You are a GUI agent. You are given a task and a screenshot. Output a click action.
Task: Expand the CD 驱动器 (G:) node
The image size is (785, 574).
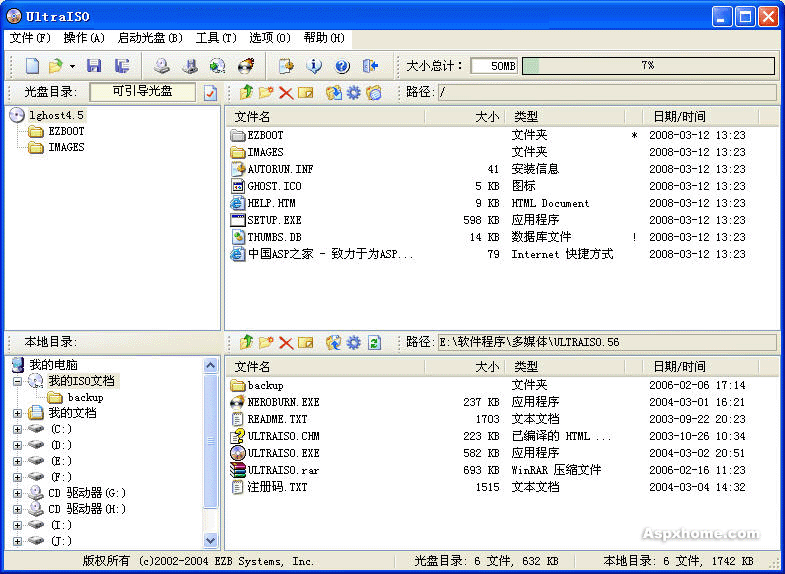point(18,493)
